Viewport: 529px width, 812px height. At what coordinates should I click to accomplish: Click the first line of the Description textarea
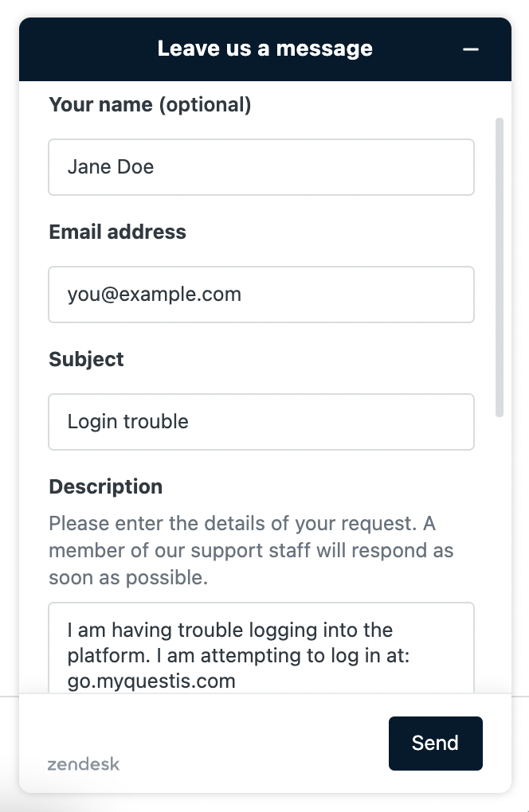[x=229, y=630]
